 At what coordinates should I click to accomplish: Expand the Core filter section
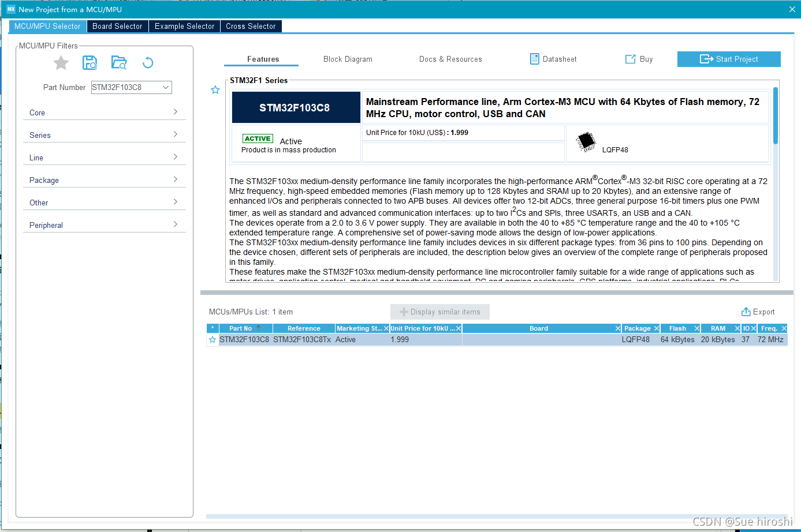point(104,113)
